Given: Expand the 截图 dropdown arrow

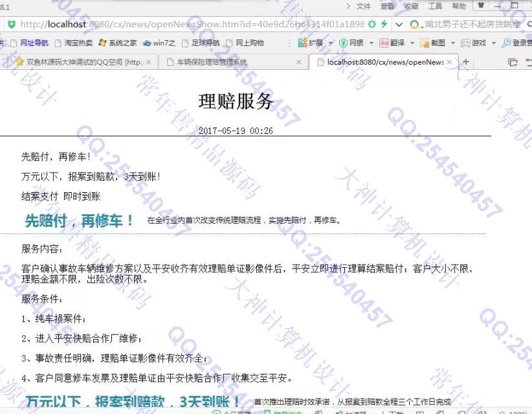Looking at the screenshot, I should tap(453, 43).
